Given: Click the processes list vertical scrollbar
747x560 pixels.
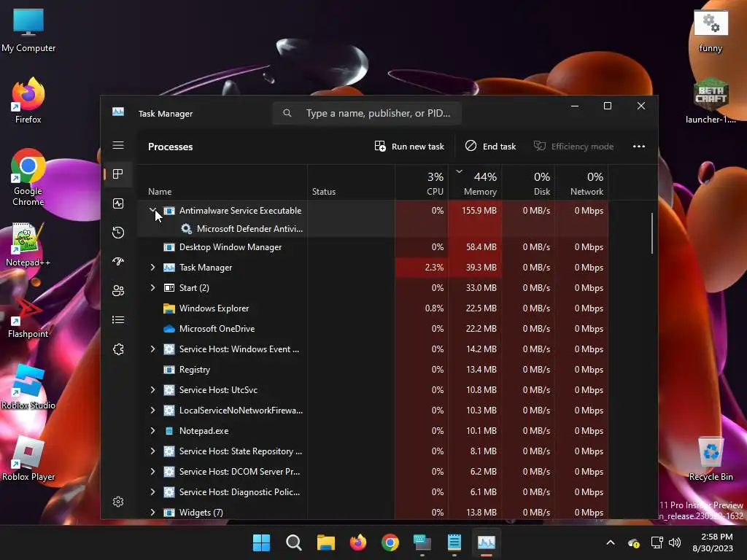Looking at the screenshot, I should tap(651, 233).
